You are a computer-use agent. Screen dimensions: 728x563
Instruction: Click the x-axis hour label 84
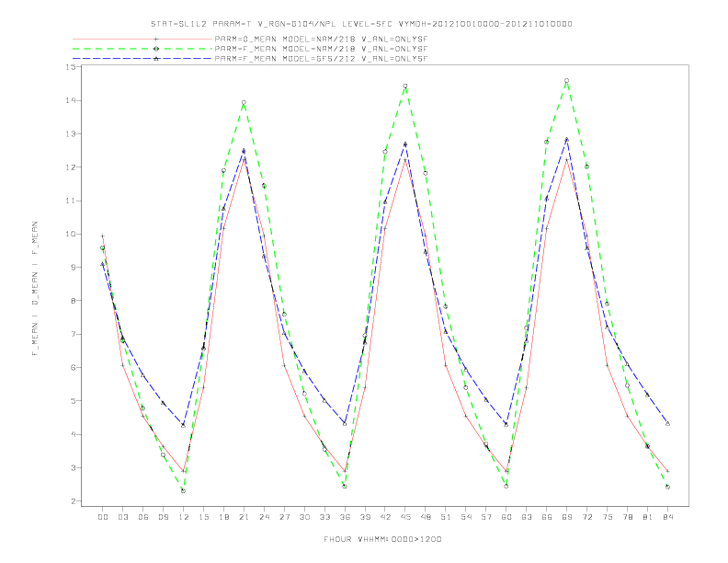[x=667, y=517]
